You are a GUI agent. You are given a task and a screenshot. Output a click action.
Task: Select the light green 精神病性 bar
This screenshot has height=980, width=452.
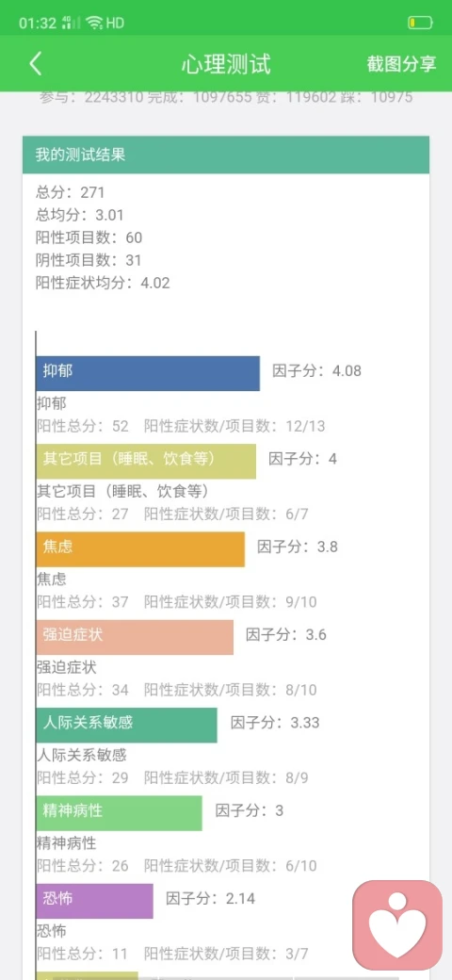coord(120,812)
